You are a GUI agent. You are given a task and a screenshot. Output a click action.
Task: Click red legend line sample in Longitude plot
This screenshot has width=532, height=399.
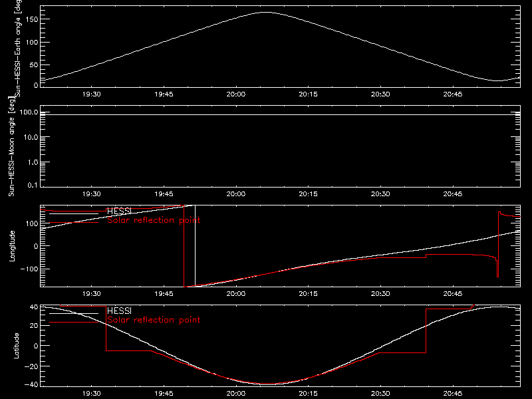74,223
